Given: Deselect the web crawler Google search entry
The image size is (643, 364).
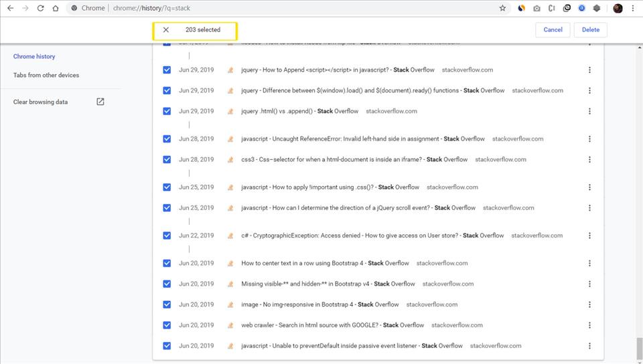Looking at the screenshot, I should point(167,325).
